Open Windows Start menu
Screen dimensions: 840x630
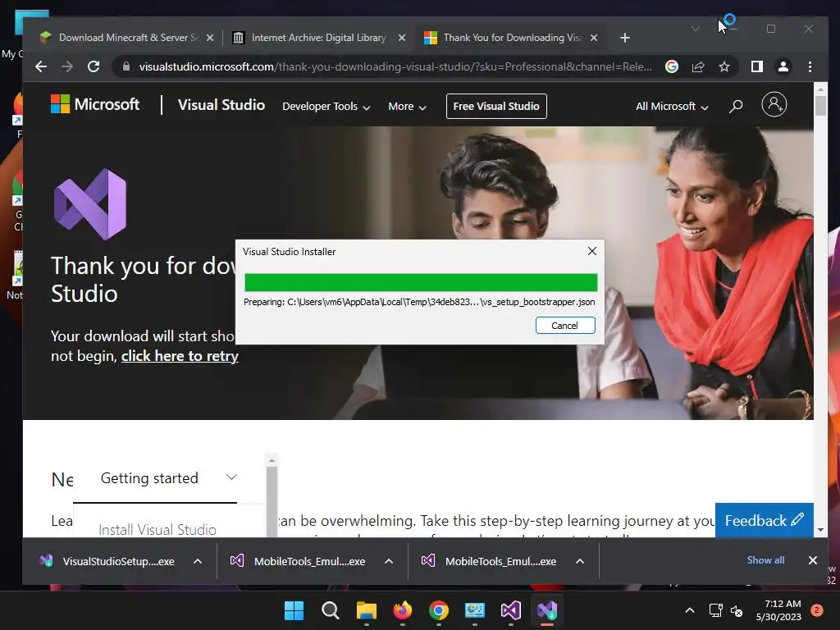point(294,610)
